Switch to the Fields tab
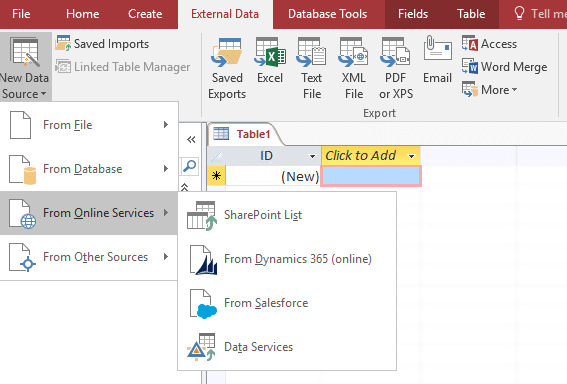Viewport: 567px width, 384px height. point(413,14)
